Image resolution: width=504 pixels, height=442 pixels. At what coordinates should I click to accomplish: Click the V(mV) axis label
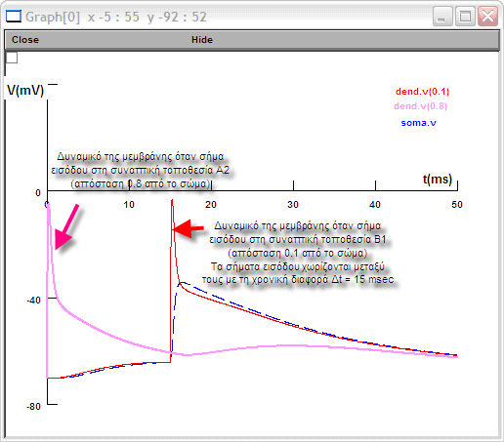25,90
